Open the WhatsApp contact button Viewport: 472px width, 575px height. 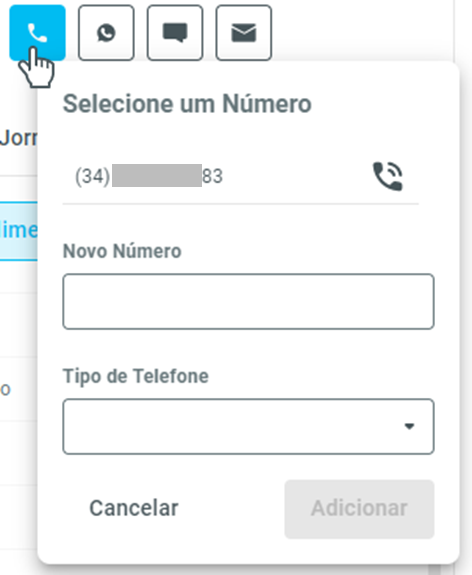tap(106, 33)
